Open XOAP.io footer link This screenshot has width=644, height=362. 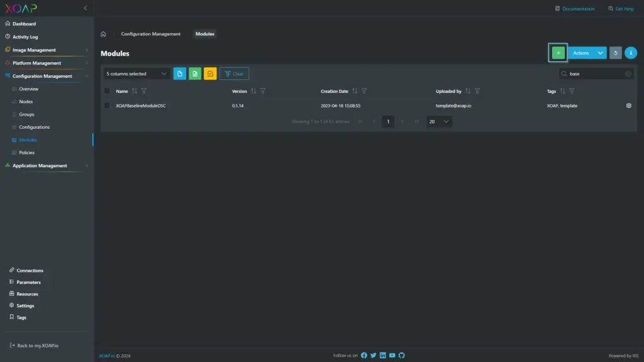(x=107, y=356)
